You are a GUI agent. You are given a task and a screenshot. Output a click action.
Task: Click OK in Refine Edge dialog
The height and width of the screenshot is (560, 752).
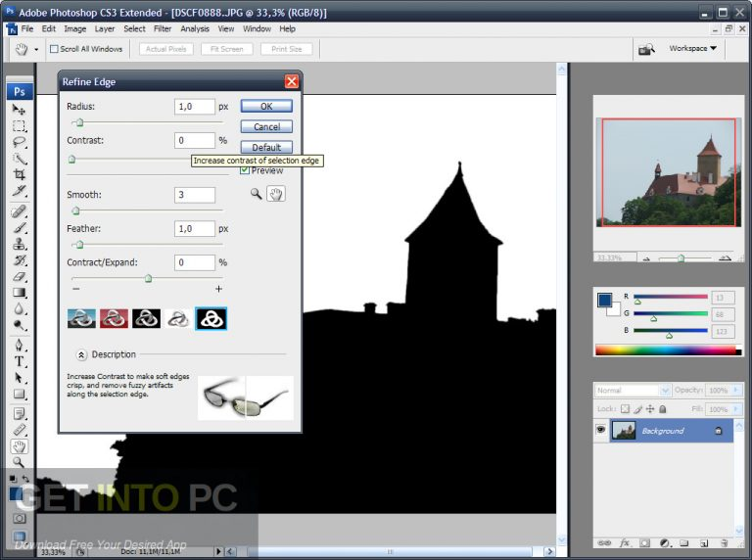266,107
